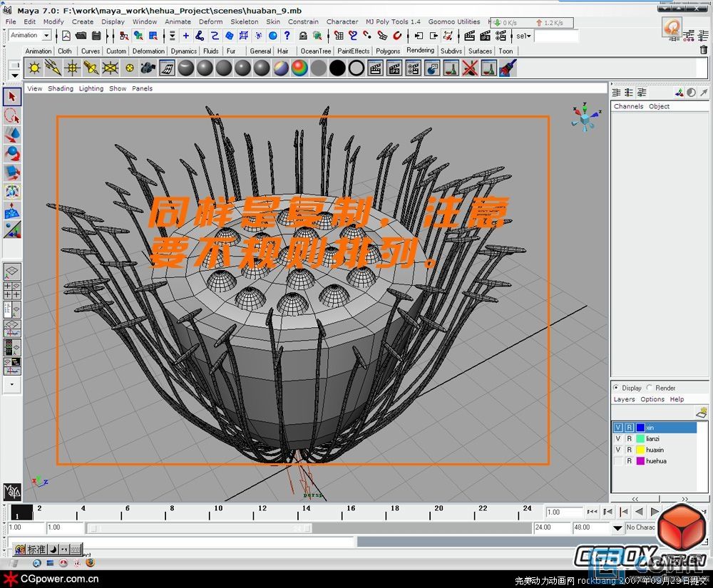The width and height of the screenshot is (713, 588).
Task: Activate the Lasso select tool
Action: pos(12,116)
